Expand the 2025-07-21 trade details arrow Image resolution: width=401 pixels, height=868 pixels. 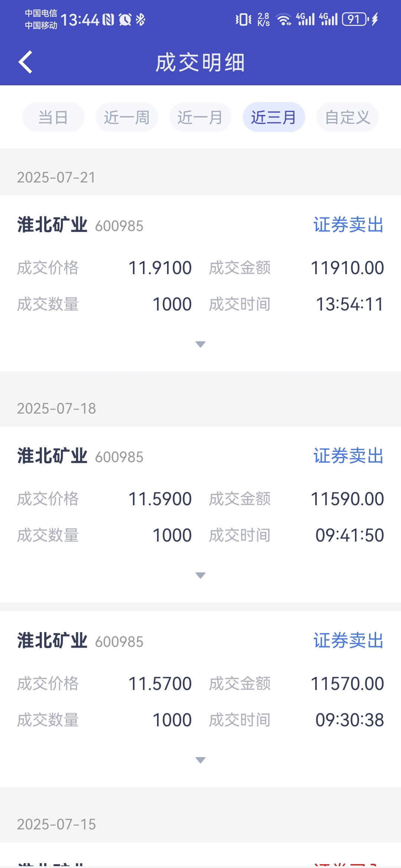[x=200, y=344]
